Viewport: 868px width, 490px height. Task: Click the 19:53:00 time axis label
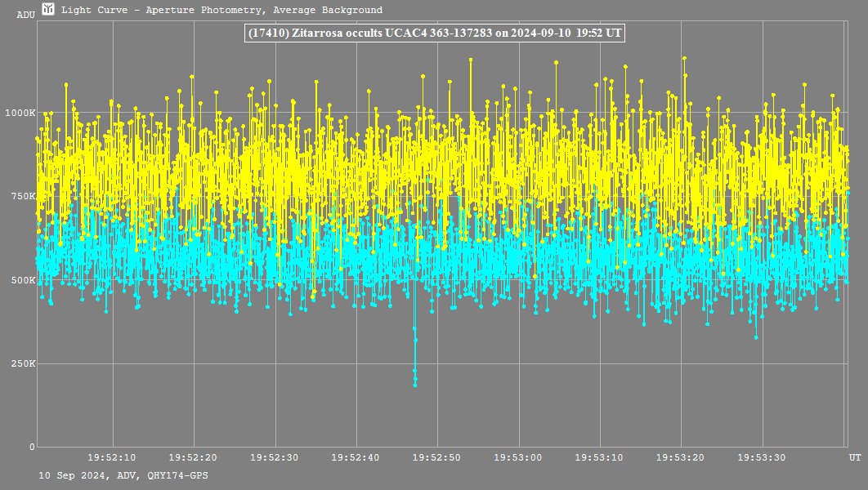[518, 457]
